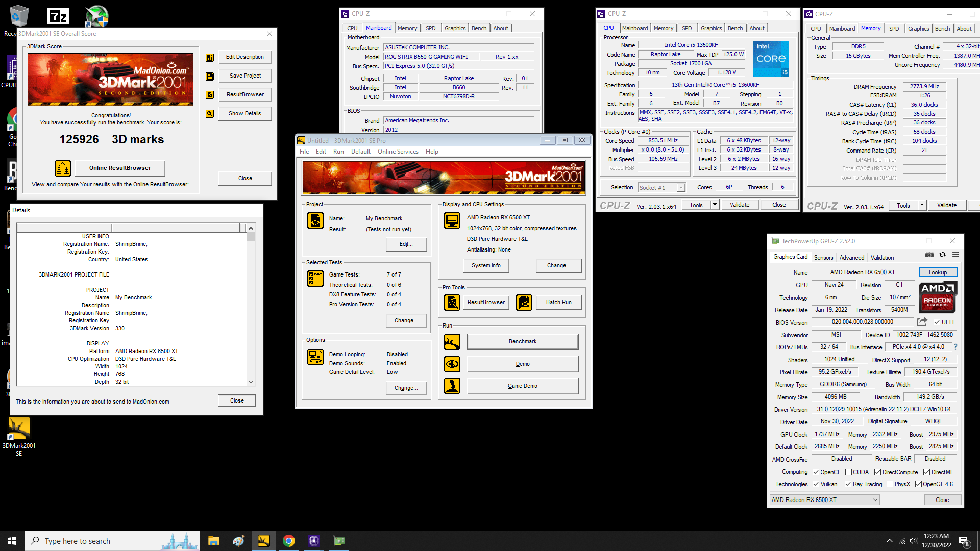
Task: Click the 3DMark2001 taskbar icon
Action: tap(263, 541)
